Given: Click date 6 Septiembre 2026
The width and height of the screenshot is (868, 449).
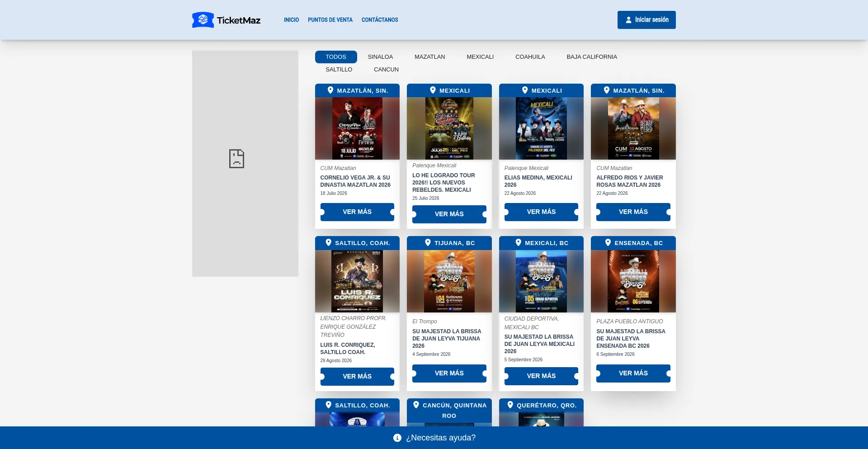Looking at the screenshot, I should pyautogui.click(x=615, y=354).
